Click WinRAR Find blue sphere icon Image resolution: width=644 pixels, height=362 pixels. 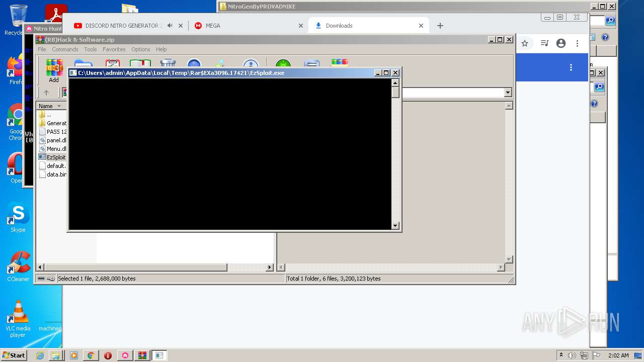pyautogui.click(x=194, y=64)
